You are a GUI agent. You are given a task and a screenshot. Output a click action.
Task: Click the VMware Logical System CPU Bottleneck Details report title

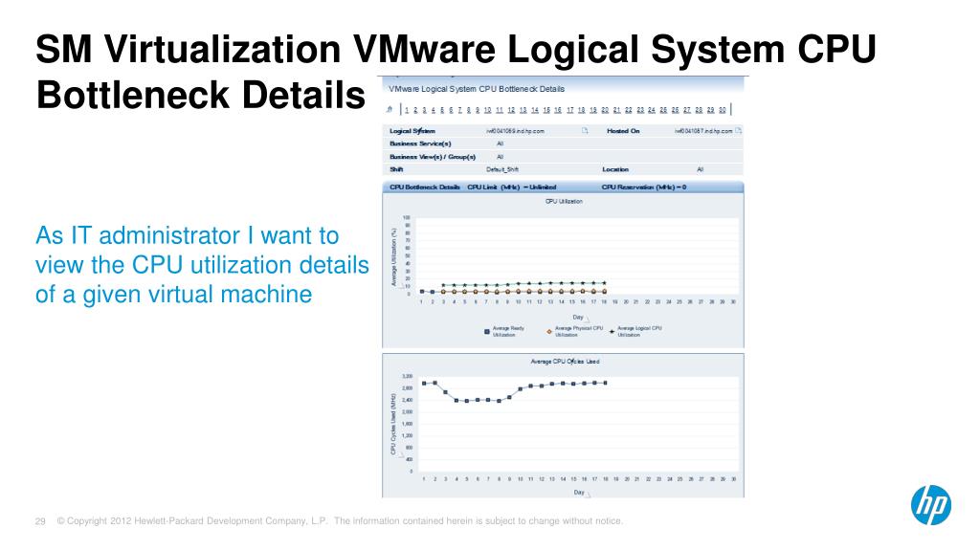click(x=477, y=89)
